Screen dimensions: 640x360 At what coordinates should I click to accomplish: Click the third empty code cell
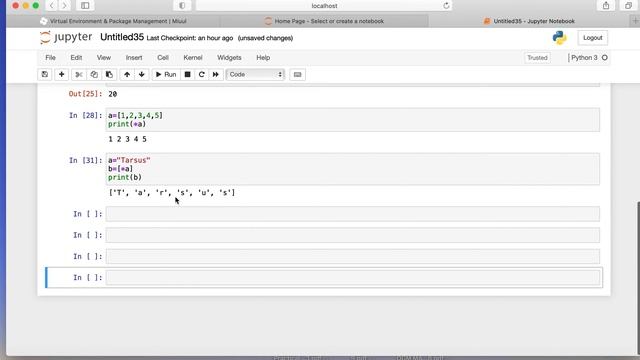[353, 256]
